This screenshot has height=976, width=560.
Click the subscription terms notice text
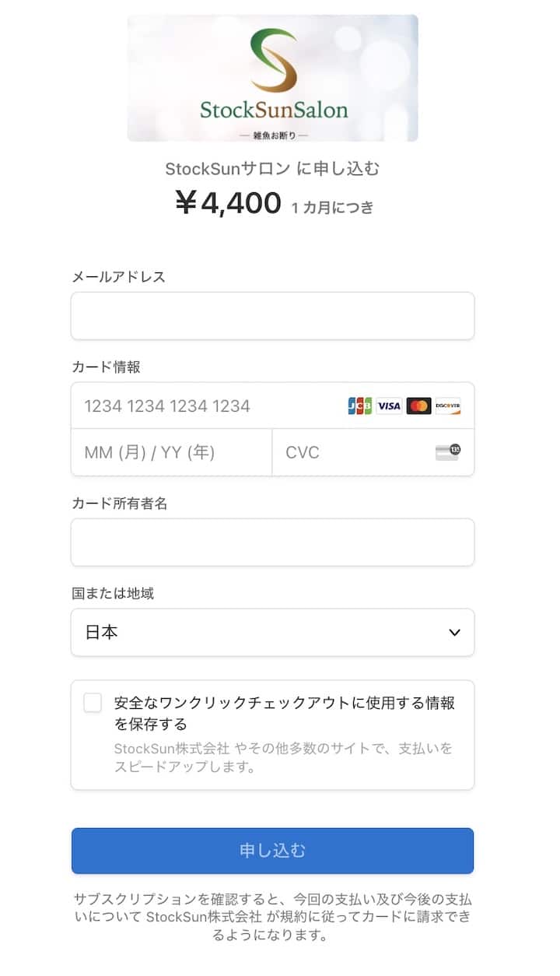[x=272, y=917]
